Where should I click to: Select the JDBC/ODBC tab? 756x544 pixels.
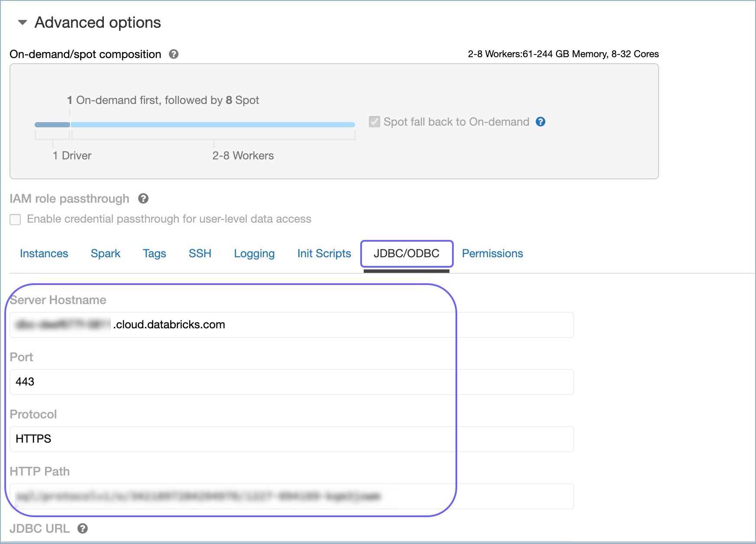coord(406,254)
